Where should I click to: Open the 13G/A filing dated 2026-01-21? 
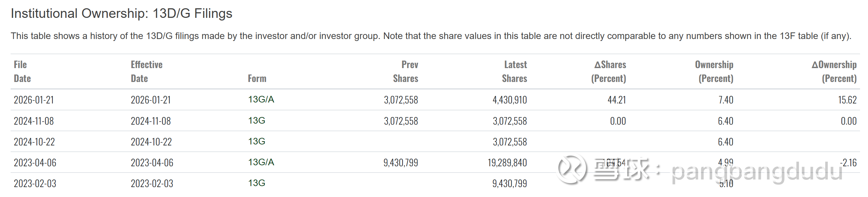pyautogui.click(x=261, y=99)
